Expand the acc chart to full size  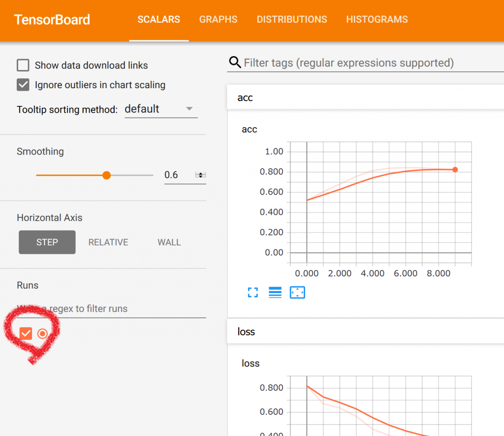point(252,293)
